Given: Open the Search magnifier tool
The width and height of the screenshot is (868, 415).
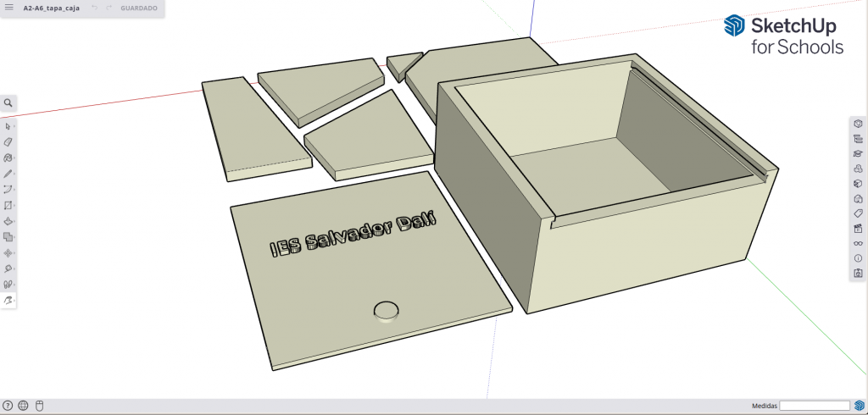Looking at the screenshot, I should [x=8, y=103].
